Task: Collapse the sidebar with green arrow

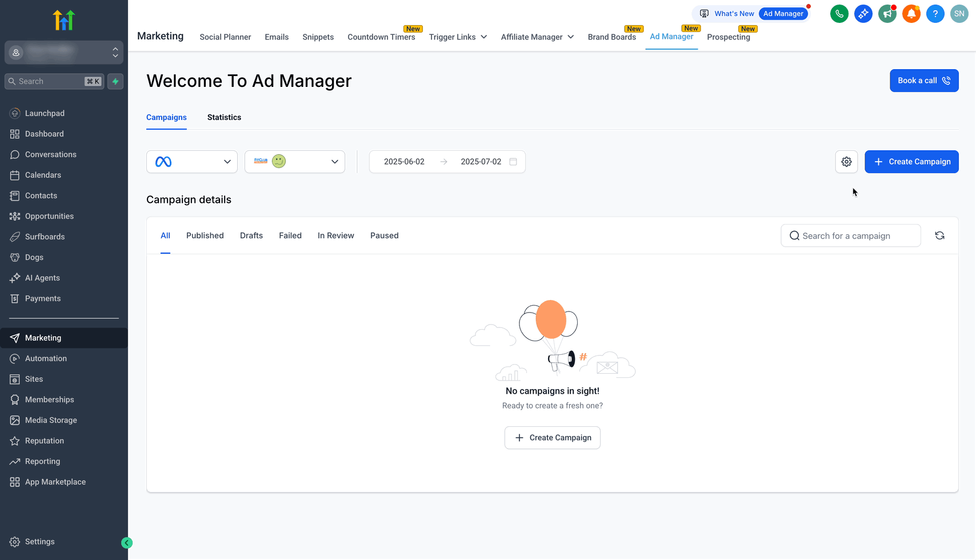Action: point(127,543)
